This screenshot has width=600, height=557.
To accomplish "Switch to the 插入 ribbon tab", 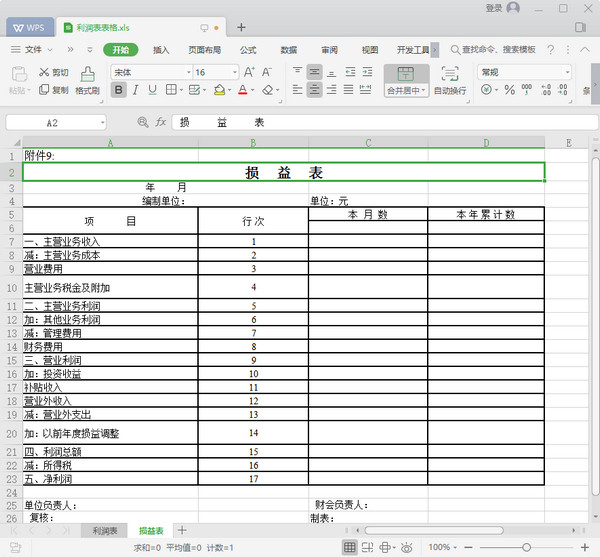I will pos(161,50).
